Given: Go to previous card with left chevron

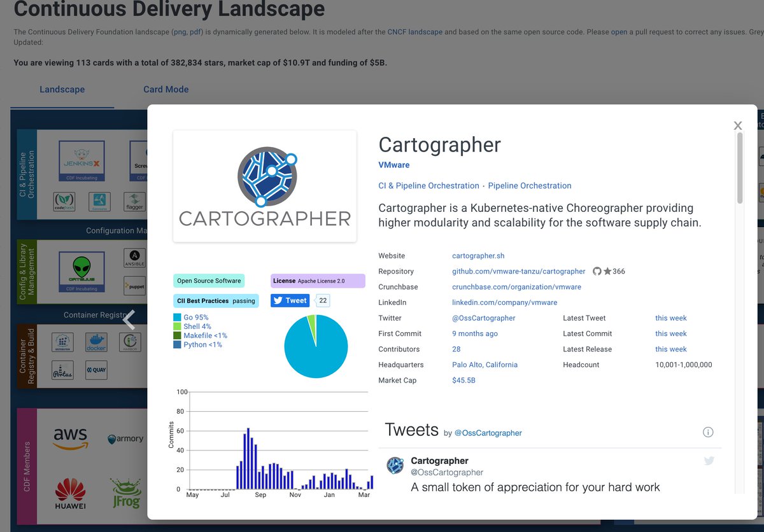Looking at the screenshot, I should click(x=129, y=320).
